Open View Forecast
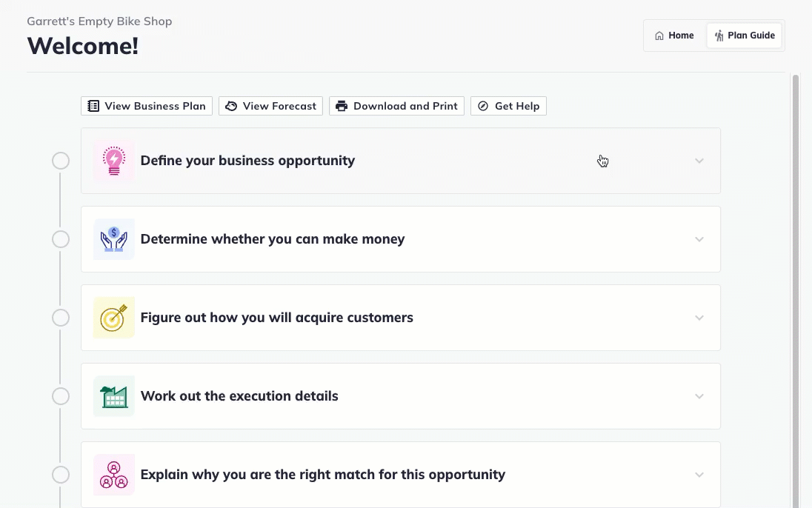Image resolution: width=812 pixels, height=508 pixels. coord(271,106)
